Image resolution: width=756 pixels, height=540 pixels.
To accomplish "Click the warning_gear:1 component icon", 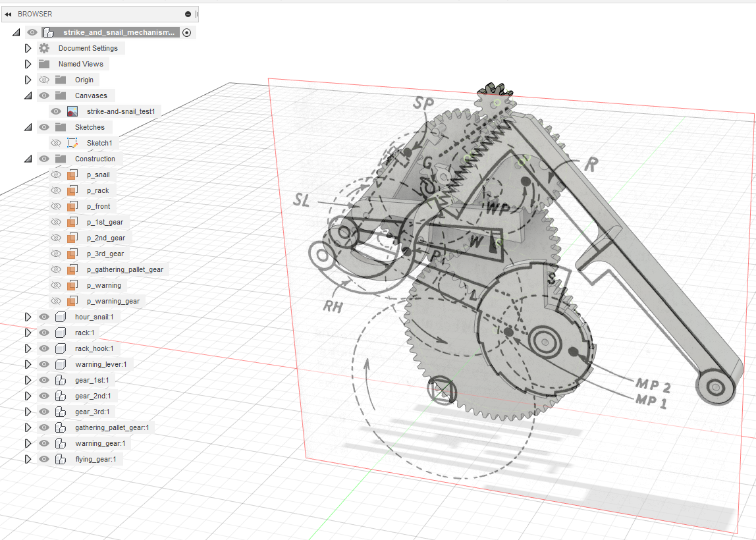I will pyautogui.click(x=61, y=444).
